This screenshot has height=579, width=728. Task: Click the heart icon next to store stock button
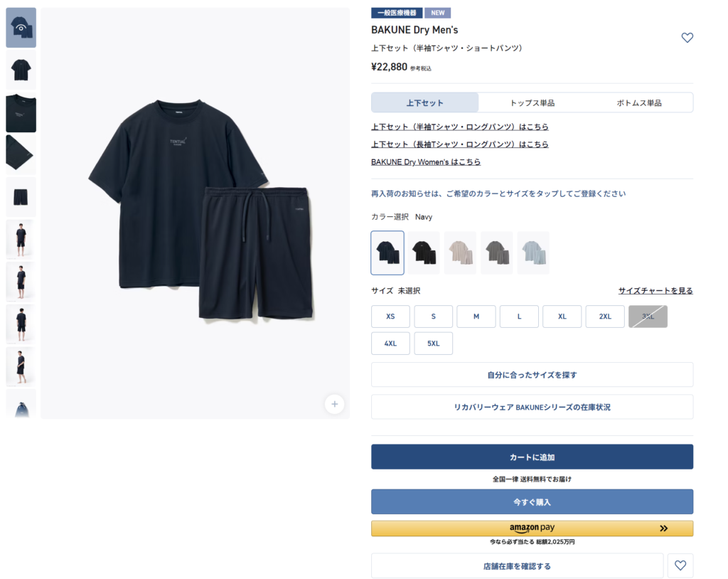[680, 565]
